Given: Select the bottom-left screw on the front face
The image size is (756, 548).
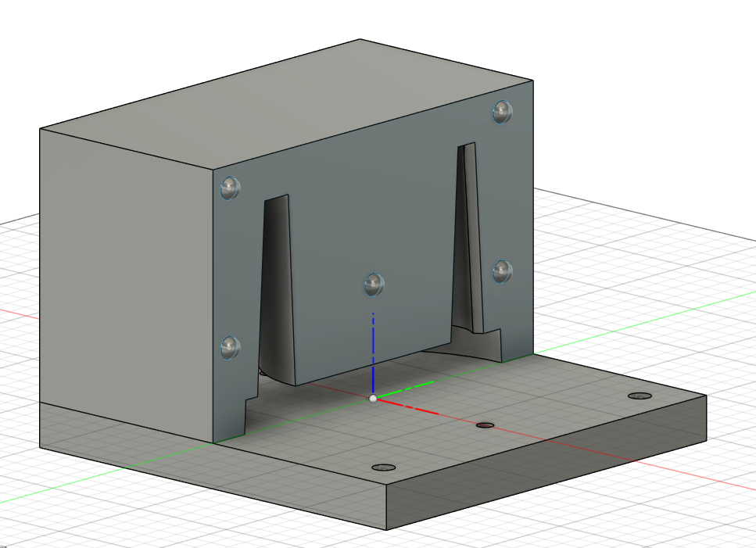Looking at the screenshot, I should 230,347.
